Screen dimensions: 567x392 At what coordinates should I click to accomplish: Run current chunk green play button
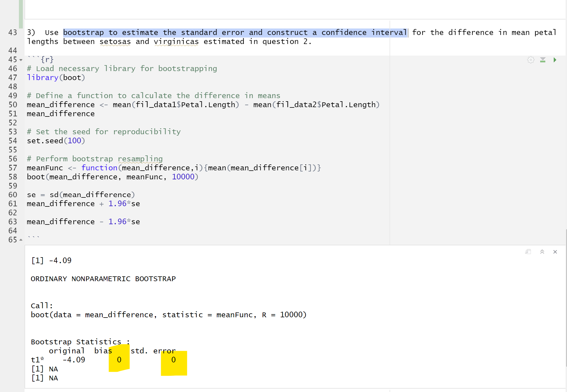pyautogui.click(x=555, y=60)
